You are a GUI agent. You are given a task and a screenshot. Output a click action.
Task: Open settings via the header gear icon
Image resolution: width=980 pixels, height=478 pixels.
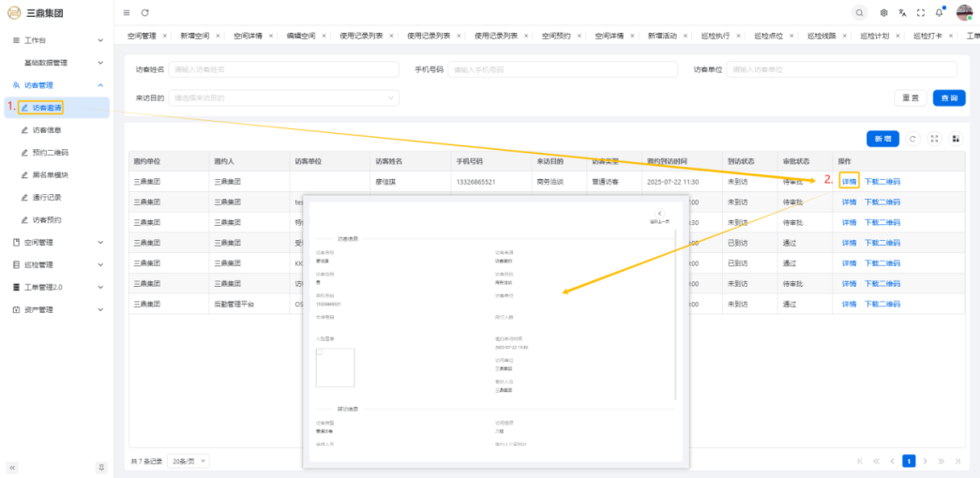pyautogui.click(x=884, y=12)
